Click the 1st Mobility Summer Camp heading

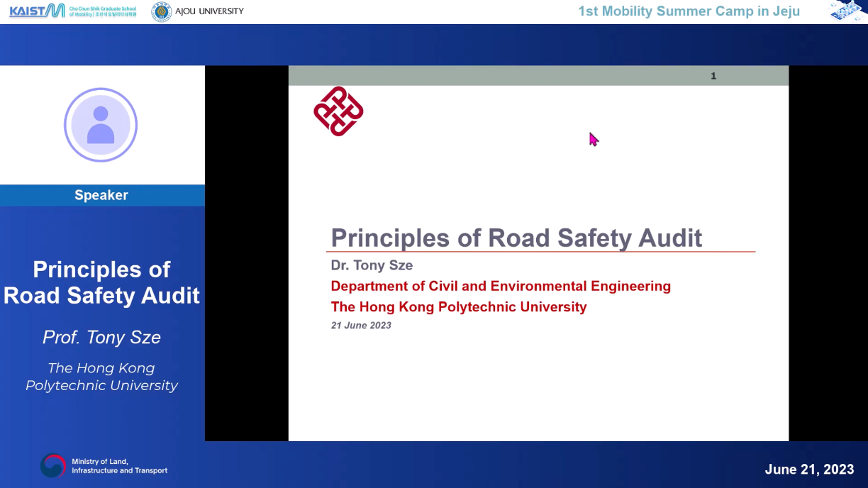689,11
